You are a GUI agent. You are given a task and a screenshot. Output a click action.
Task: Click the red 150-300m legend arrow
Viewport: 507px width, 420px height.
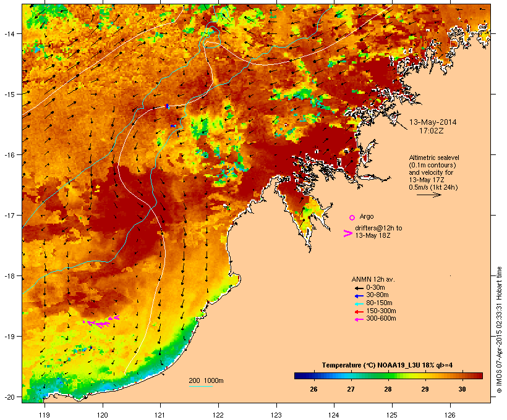(x=359, y=311)
